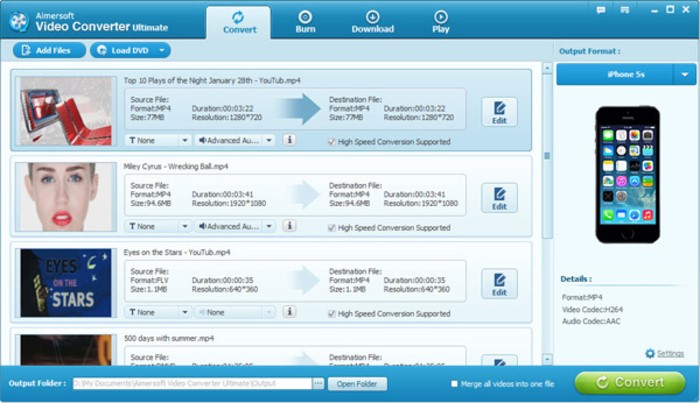This screenshot has height=403, width=700.
Task: Click the file list scrollbar thumb
Action: (547, 156)
